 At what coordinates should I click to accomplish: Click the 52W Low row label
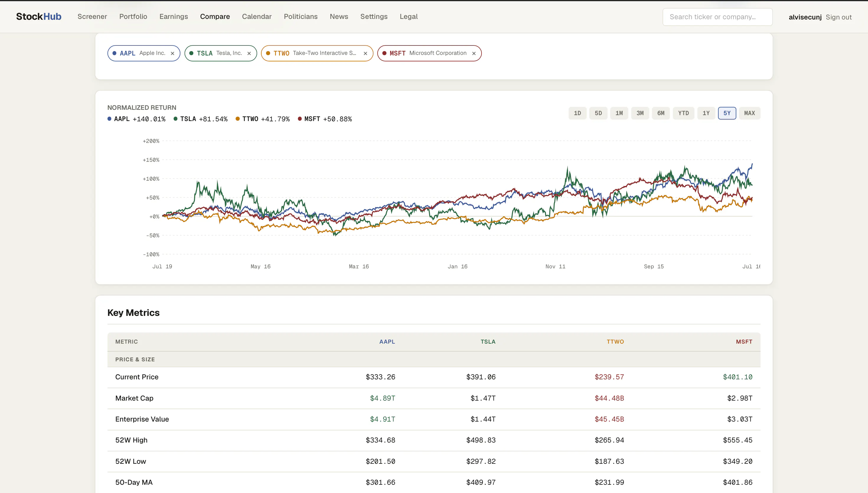[x=131, y=461]
